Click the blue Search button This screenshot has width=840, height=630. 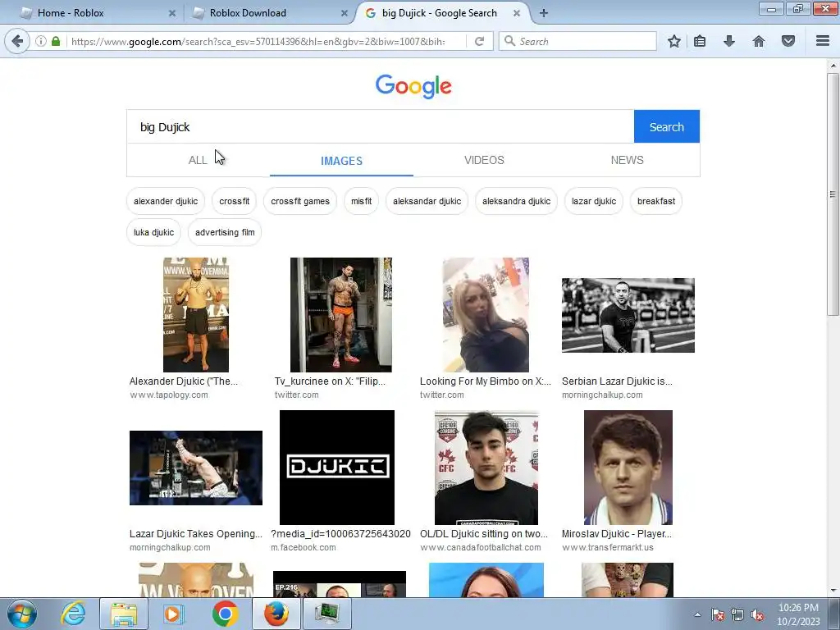point(666,127)
